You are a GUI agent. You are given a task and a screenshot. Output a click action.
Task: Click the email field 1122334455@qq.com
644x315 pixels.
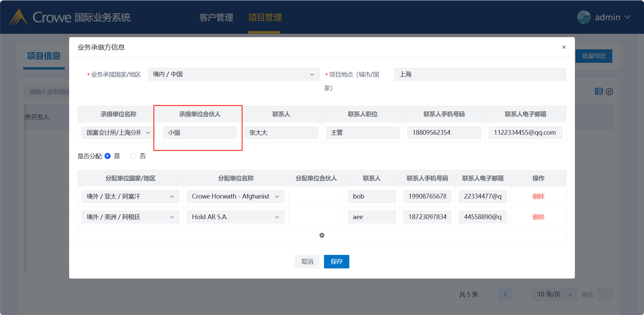pyautogui.click(x=526, y=133)
